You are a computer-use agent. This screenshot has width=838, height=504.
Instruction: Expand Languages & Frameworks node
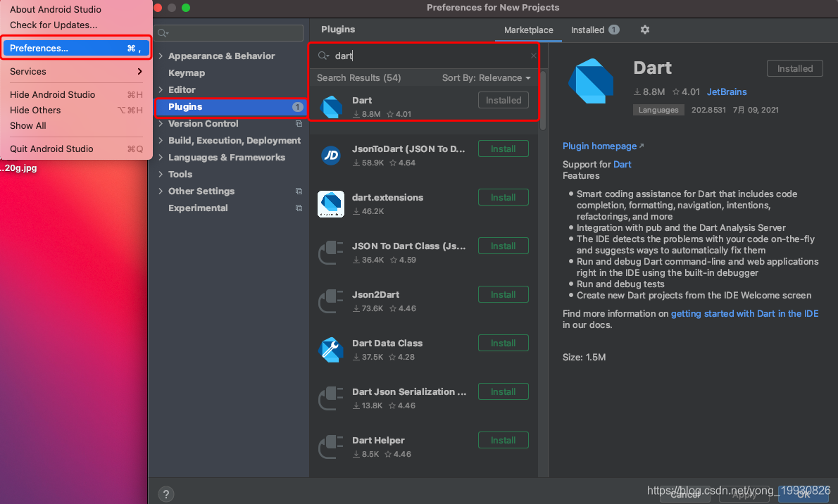[161, 157]
